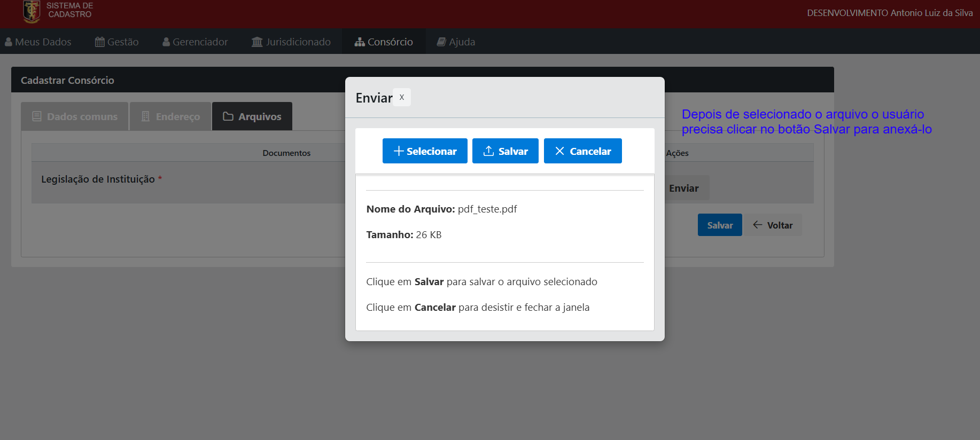Viewport: 980px width, 440px height.
Task: Switch to the Dados comuns tab
Action: 75,116
